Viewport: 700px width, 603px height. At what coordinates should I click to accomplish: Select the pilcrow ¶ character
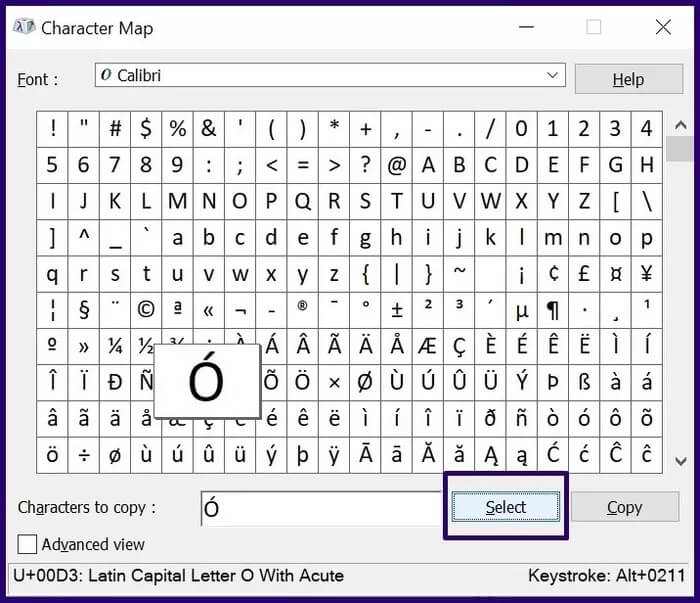click(x=553, y=310)
